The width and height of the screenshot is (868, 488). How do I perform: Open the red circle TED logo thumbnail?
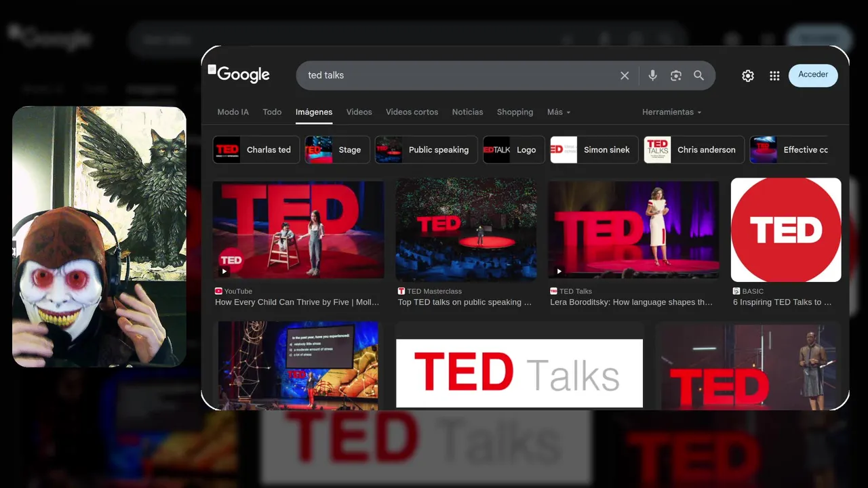point(786,230)
